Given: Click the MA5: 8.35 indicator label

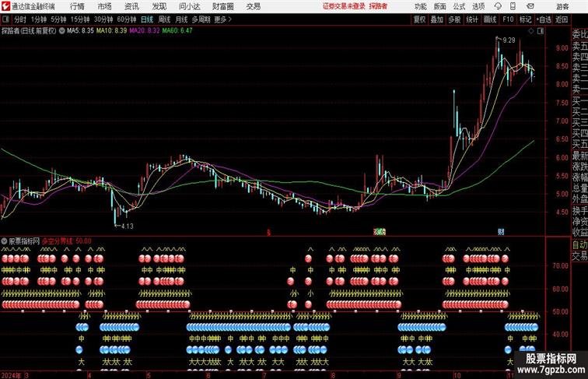Looking at the screenshot, I should [x=80, y=31].
